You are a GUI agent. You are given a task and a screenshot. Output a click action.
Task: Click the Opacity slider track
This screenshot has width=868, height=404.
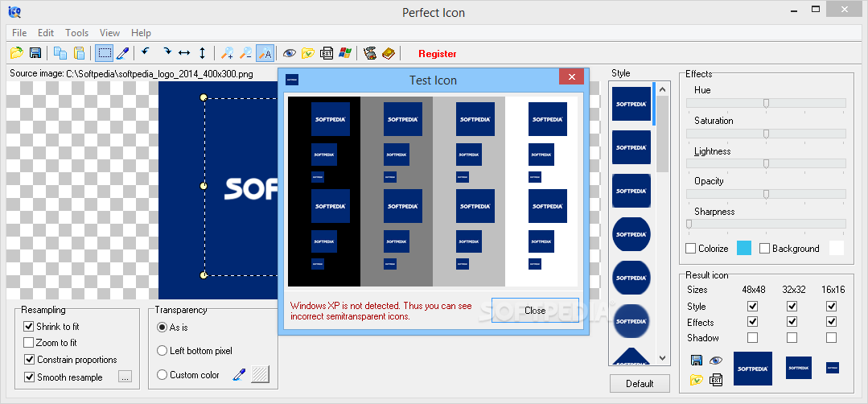click(x=766, y=194)
